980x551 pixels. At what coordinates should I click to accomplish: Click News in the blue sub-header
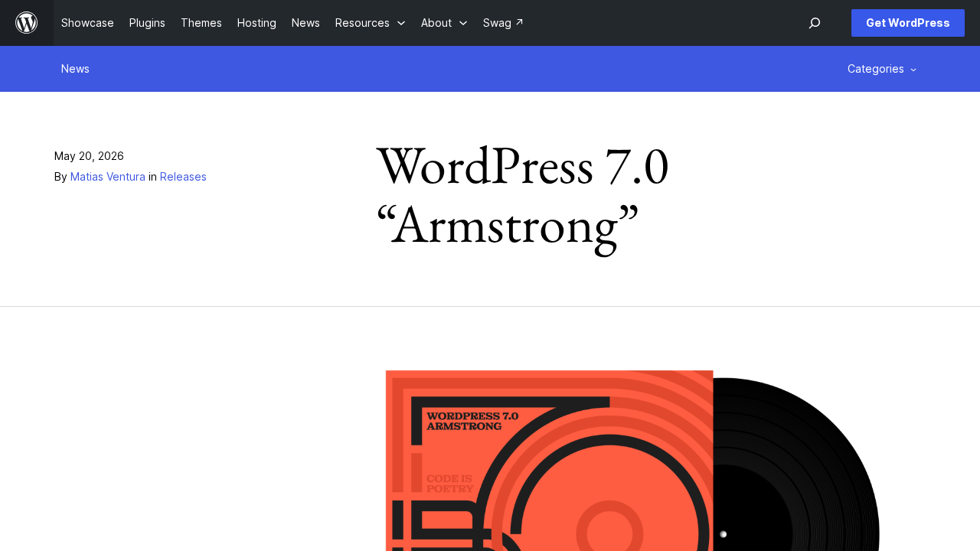pos(75,69)
